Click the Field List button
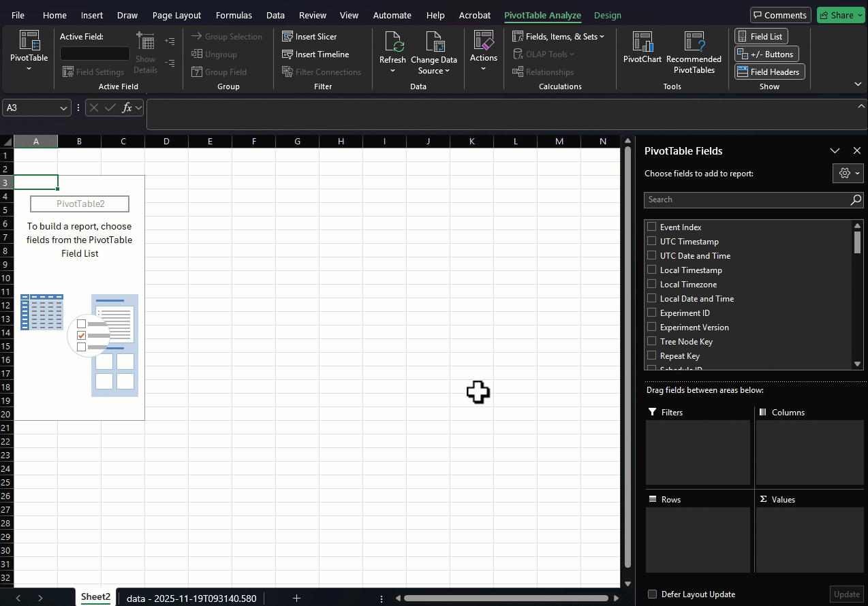 pos(761,36)
